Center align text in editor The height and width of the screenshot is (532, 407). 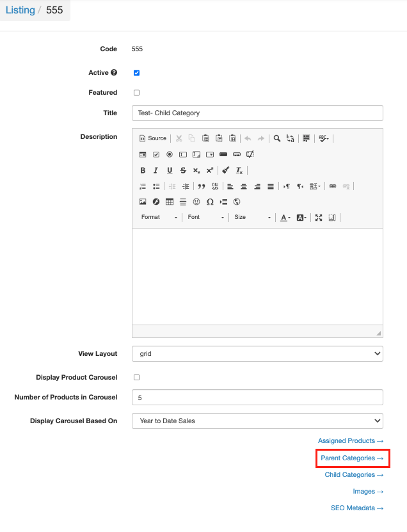tap(244, 186)
